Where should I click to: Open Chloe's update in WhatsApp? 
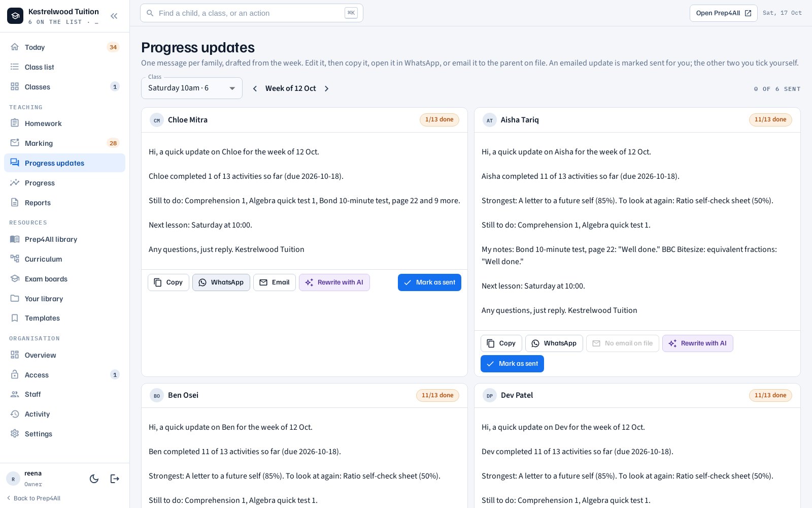[221, 282]
